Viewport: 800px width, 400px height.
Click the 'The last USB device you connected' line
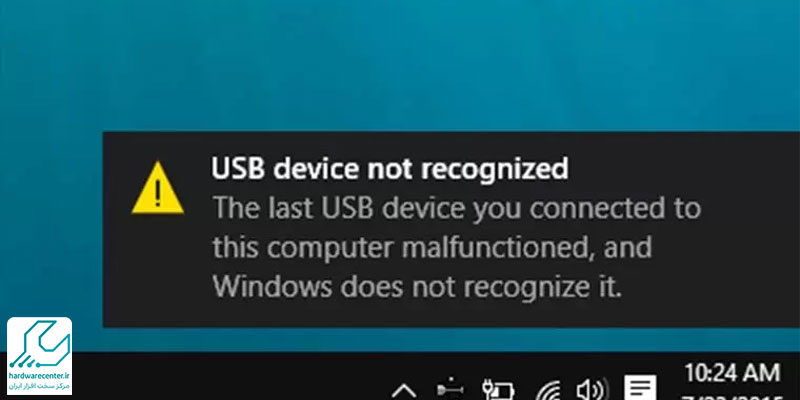click(457, 208)
